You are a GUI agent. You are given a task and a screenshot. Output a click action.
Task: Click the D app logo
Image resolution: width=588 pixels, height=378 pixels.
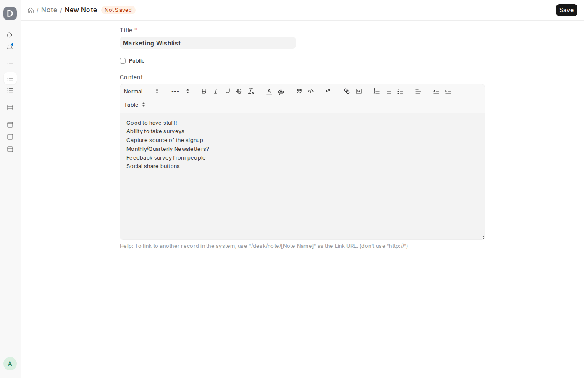(10, 13)
